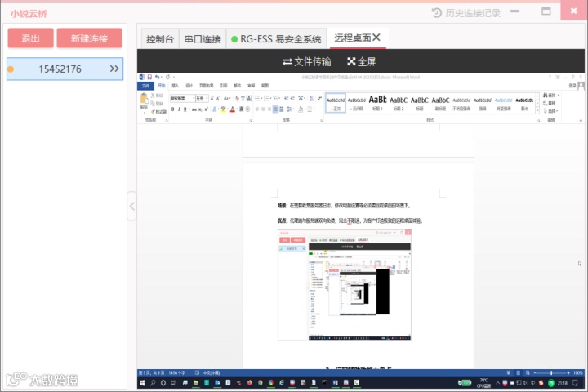Open the 选择 select dropdown
This screenshot has width=588, height=392.
coord(551,111)
